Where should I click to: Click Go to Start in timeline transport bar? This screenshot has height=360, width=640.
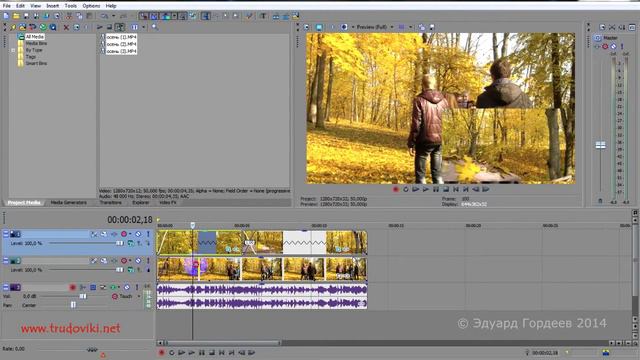coord(222,353)
